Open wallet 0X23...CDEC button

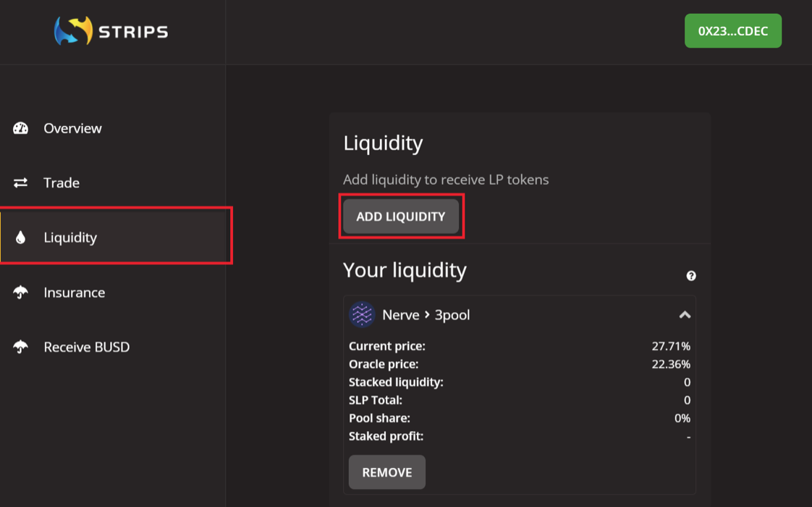(x=733, y=31)
